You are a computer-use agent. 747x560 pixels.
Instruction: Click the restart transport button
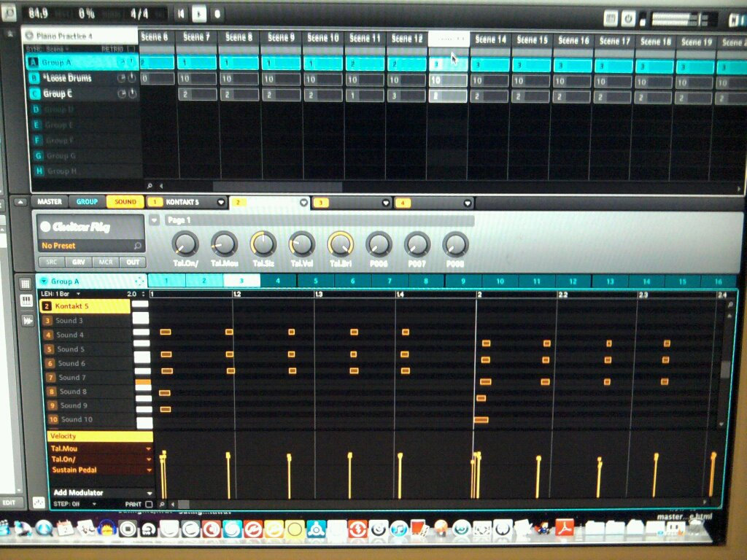(180, 14)
